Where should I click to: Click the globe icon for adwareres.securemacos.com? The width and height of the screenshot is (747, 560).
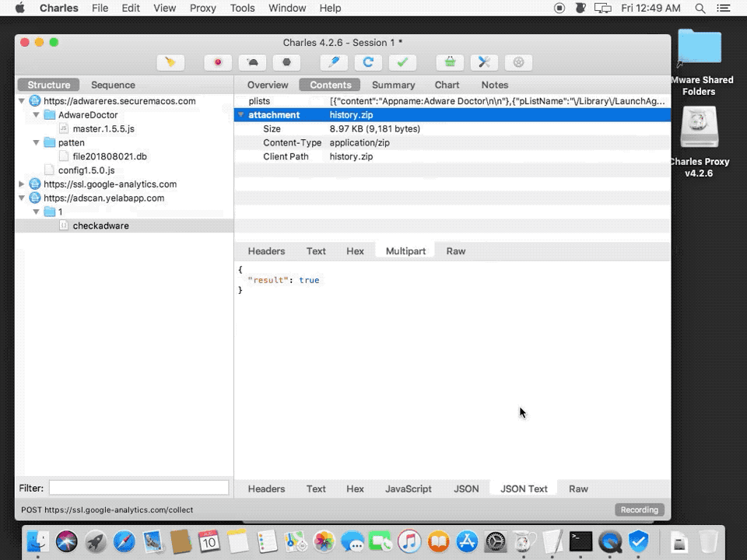(x=35, y=101)
